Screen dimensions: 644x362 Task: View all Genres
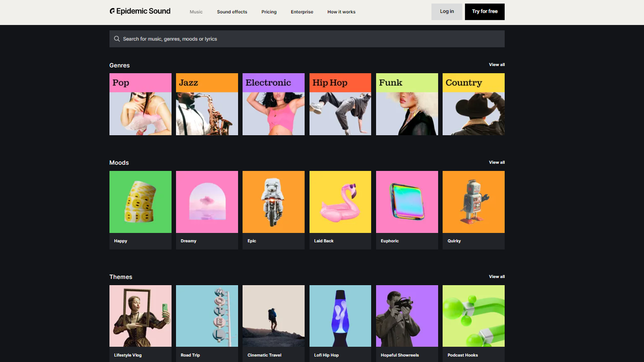tap(496, 65)
